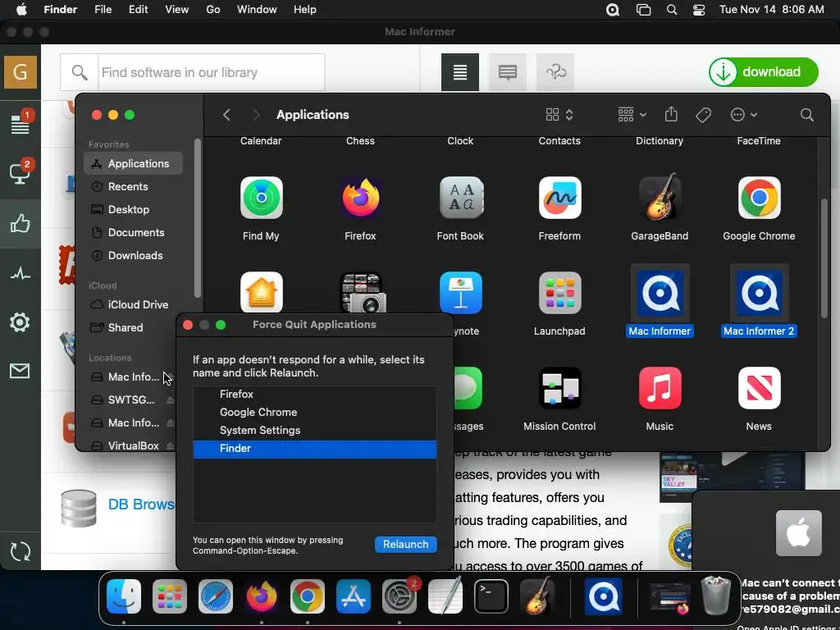Screen dimensions: 840x630
Task: Open Finder more actions dropdown
Action: click(743, 115)
